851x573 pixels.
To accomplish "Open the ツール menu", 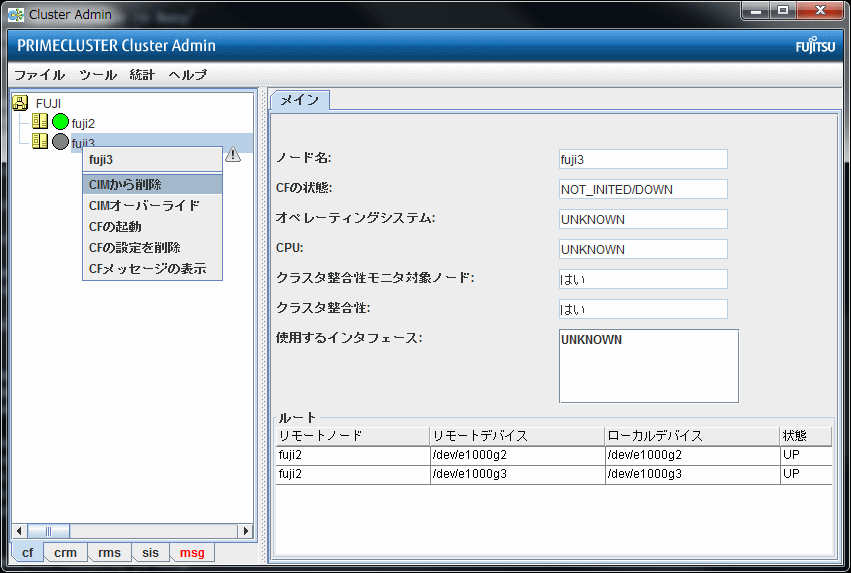I will click(x=98, y=74).
